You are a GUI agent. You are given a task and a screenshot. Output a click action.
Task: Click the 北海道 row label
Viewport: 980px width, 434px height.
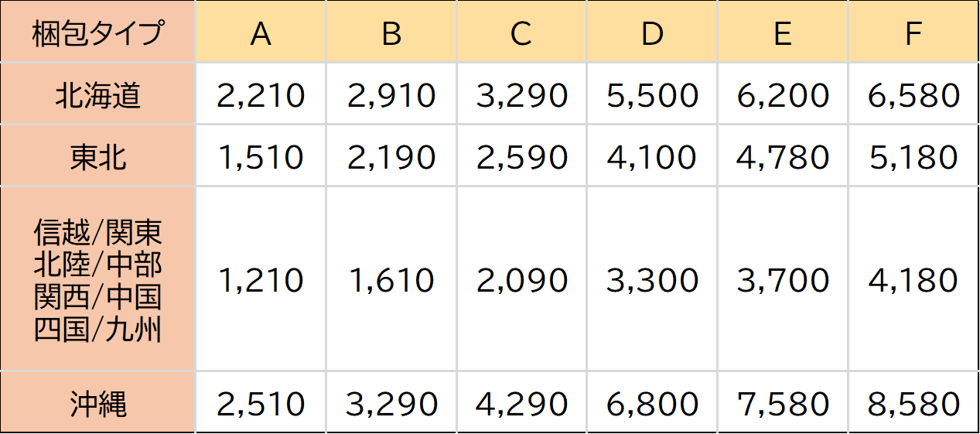tap(98, 96)
